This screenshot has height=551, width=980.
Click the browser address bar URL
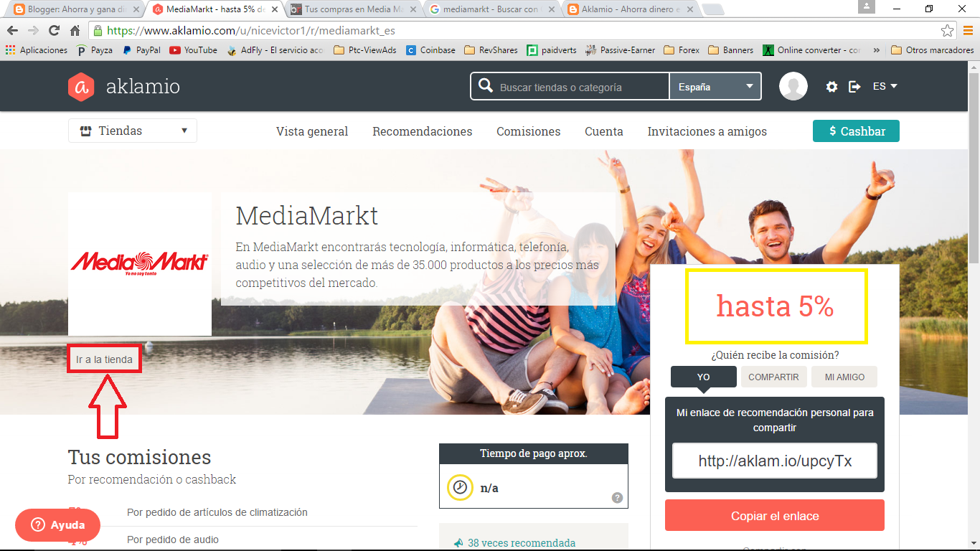251,31
